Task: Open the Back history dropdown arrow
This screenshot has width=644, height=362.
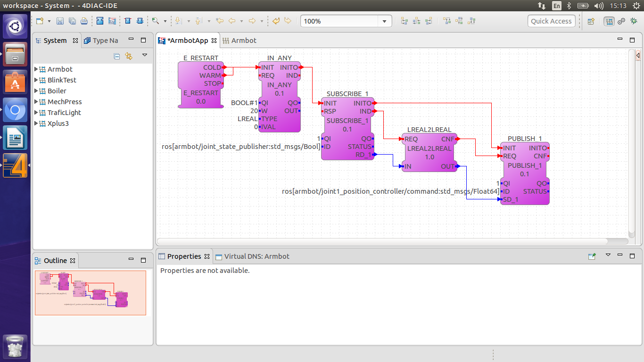Action: [x=241, y=21]
